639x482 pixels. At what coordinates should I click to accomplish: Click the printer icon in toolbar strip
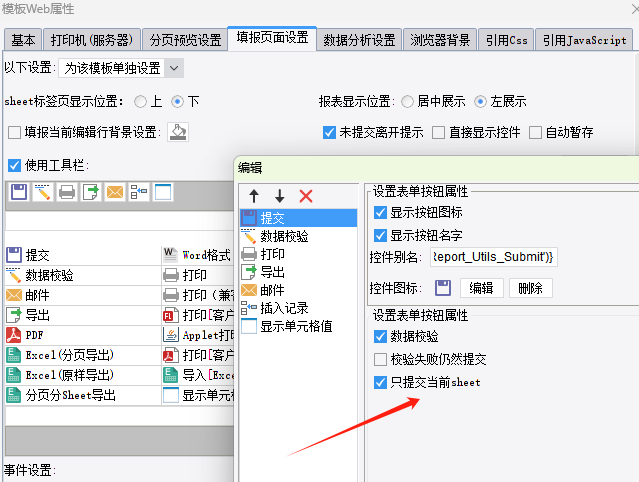tap(67, 192)
